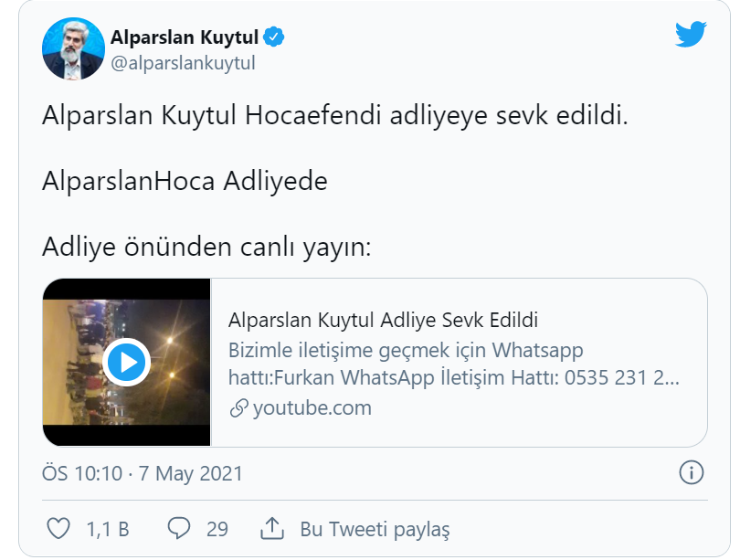
Task: Open Alparslan Kuytul's profile avatar
Action: (72, 48)
